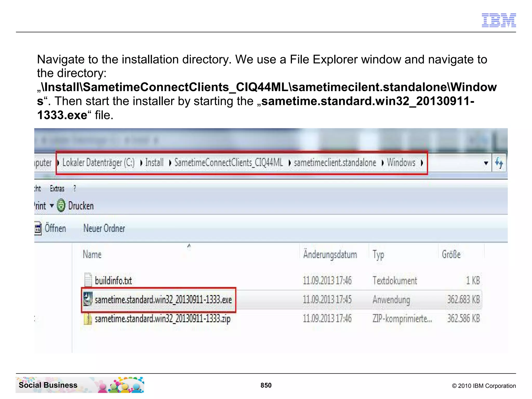Screen dimensions: 532x399
Task: Click the ZIP-komprimierte type cell
Action: coord(402,319)
